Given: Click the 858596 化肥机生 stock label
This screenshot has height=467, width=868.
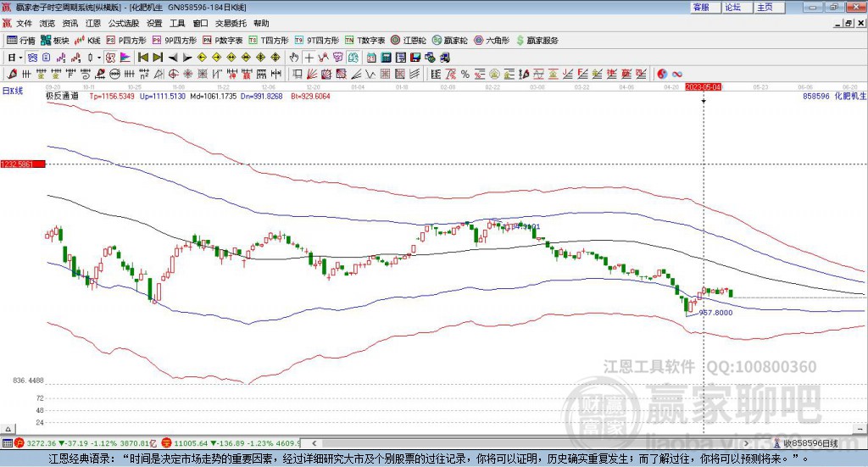Looking at the screenshot, I should tap(834, 96).
